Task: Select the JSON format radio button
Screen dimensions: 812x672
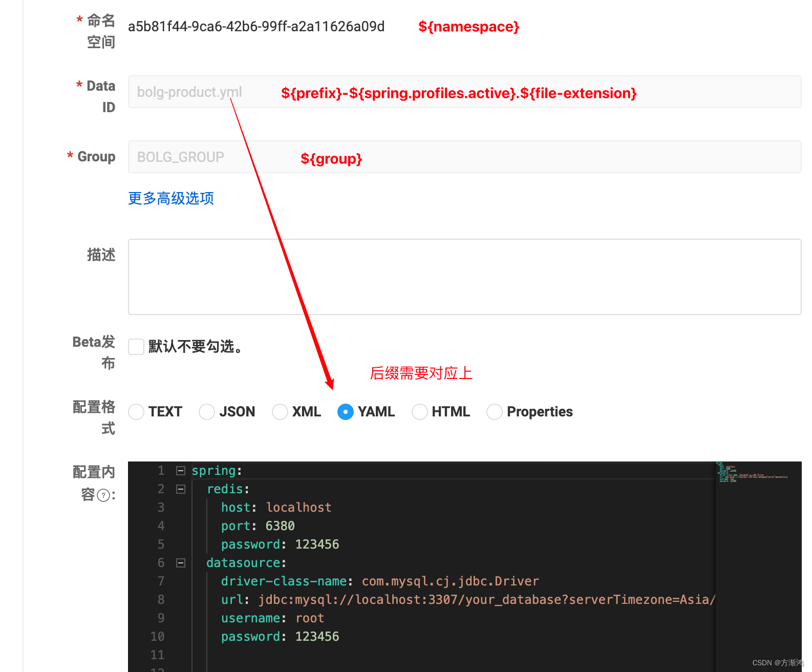Action: point(207,412)
